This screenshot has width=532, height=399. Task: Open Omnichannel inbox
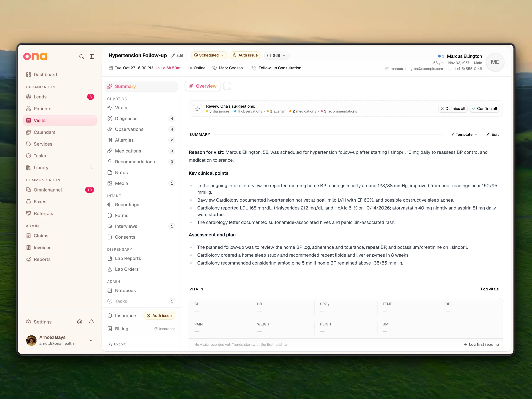(60, 190)
